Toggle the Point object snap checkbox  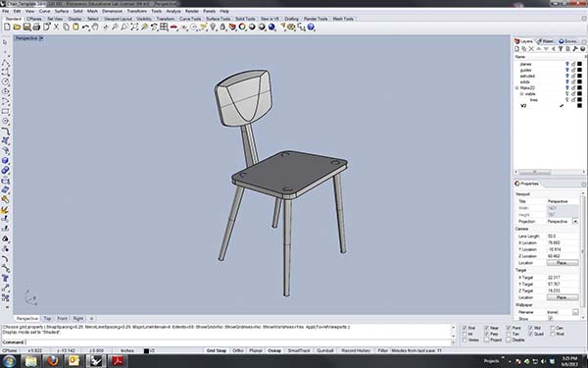pyautogui.click(x=509, y=328)
